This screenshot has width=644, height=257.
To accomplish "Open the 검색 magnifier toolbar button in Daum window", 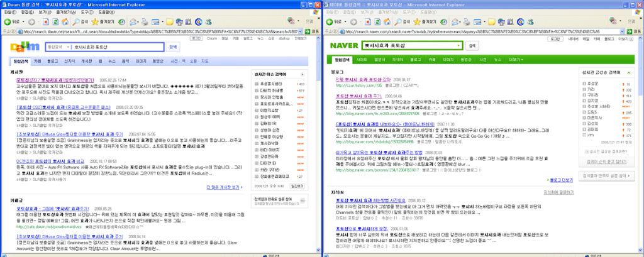I will pyautogui.click(x=80, y=22).
